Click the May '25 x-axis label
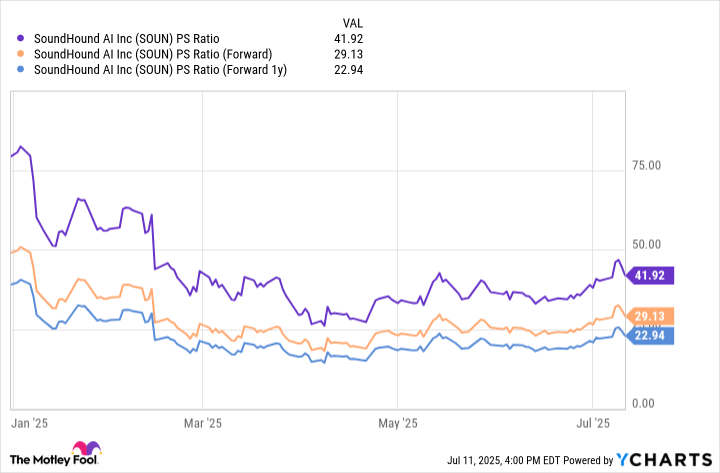The width and height of the screenshot is (720, 473). tap(398, 423)
